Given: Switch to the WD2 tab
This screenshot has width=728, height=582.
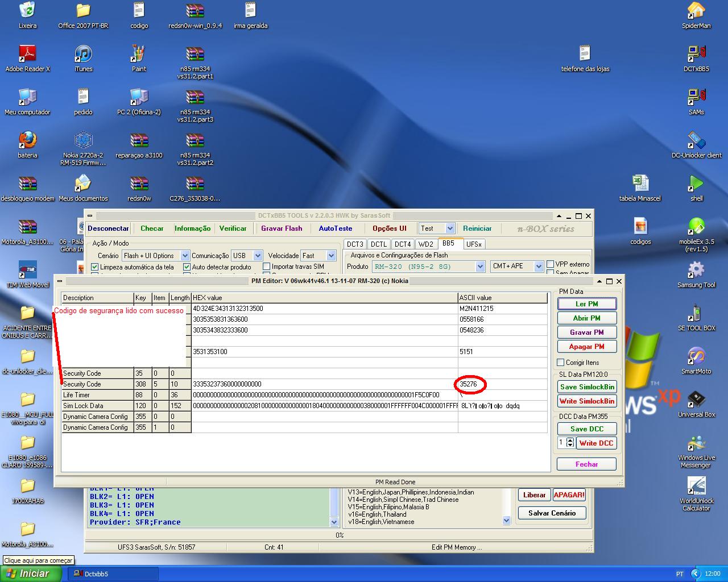Looking at the screenshot, I should (426, 244).
